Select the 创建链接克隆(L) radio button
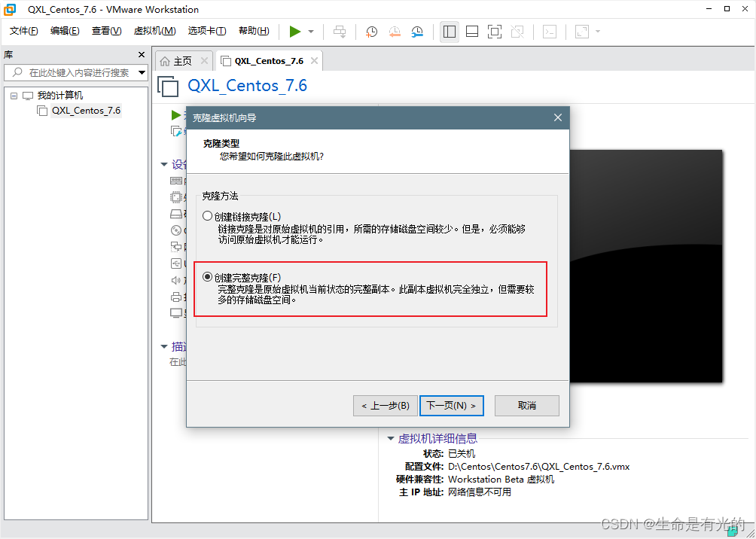 click(207, 216)
